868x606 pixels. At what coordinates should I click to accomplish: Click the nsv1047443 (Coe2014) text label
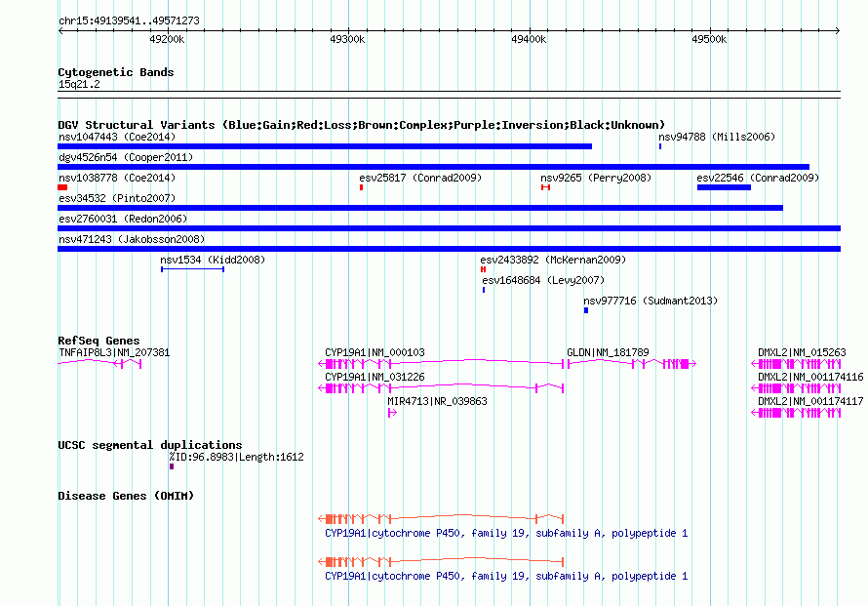[x=117, y=137]
